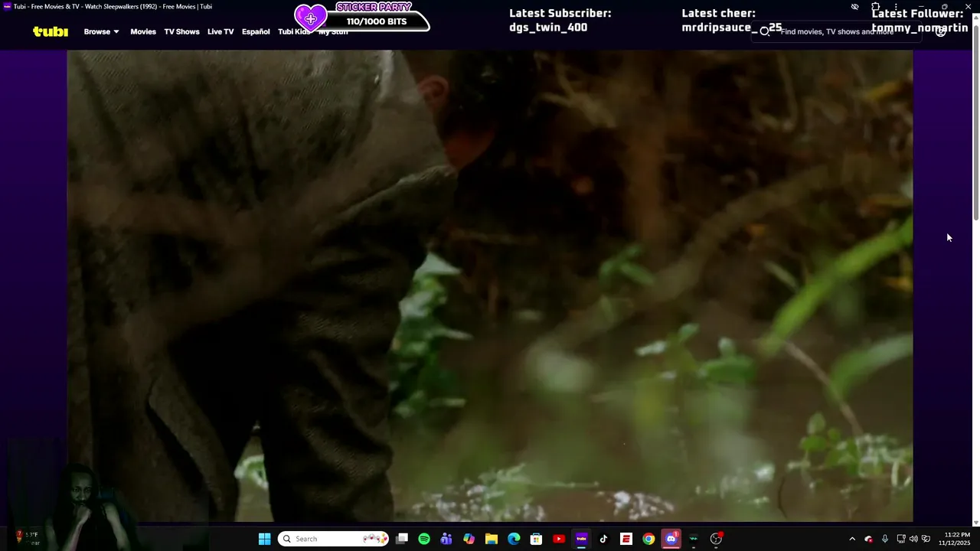Open the circular streaming app icon in taskbar

716,539
